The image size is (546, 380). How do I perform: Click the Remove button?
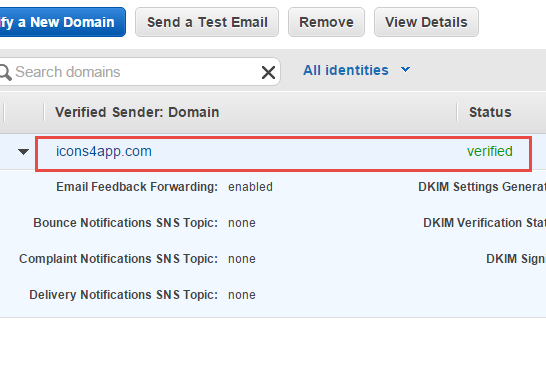click(326, 22)
